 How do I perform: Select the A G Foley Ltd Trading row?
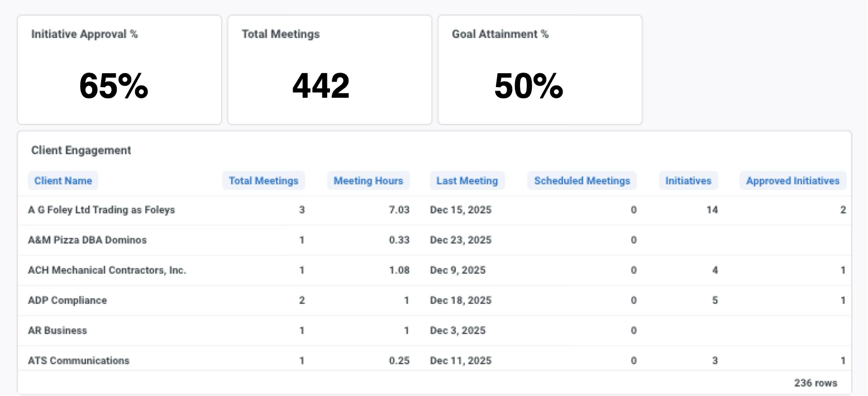click(x=101, y=209)
